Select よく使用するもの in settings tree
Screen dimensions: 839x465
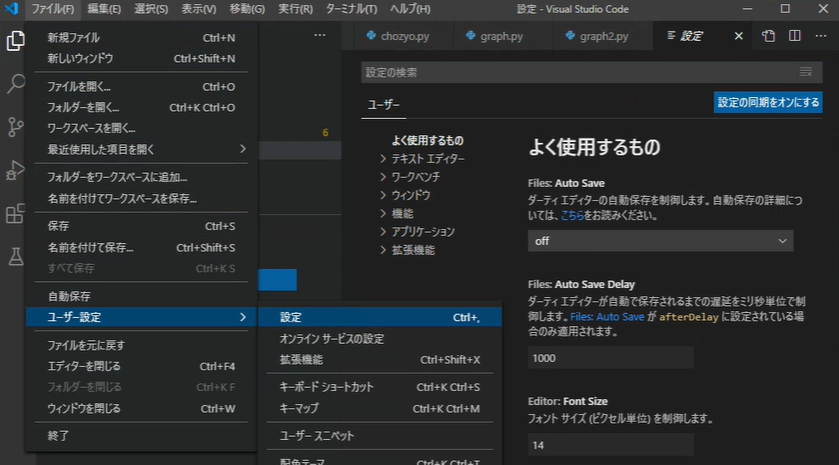pos(428,141)
